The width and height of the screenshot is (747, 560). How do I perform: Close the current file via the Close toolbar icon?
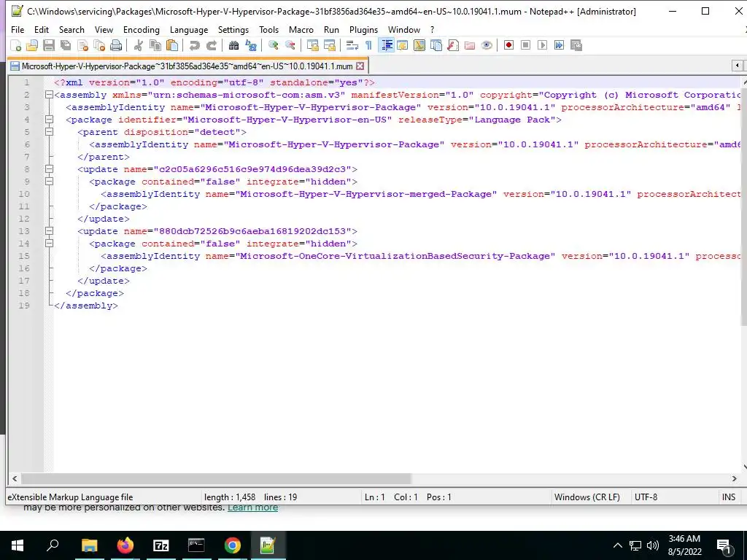[x=82, y=45]
